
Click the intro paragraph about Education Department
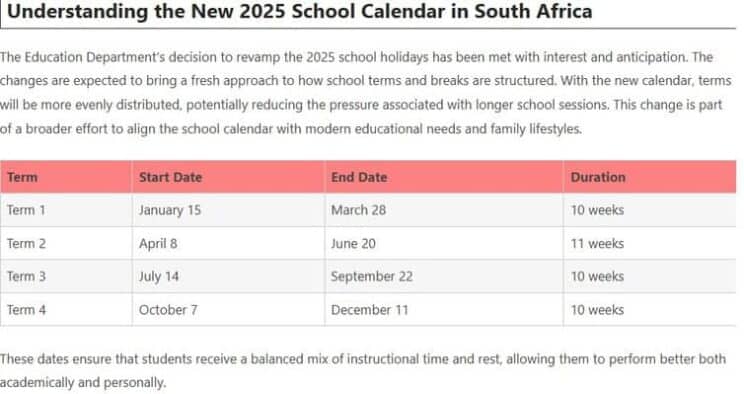[x=365, y=93]
